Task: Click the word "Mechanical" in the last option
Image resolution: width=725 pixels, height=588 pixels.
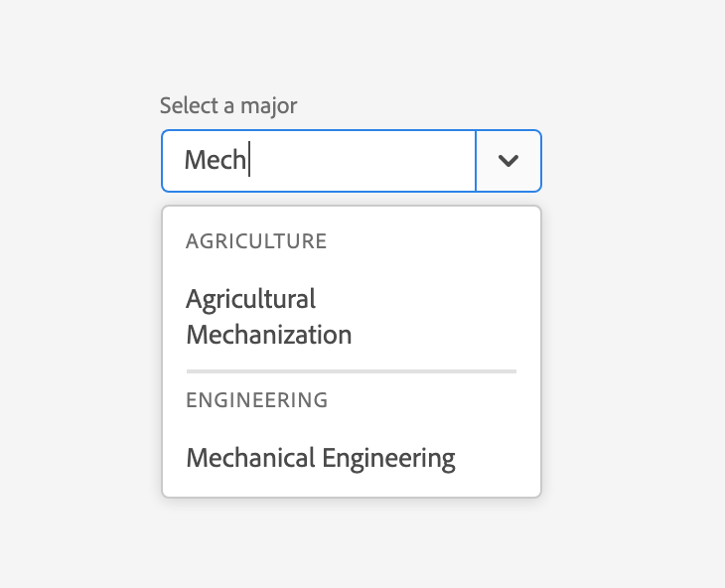Action: point(250,458)
